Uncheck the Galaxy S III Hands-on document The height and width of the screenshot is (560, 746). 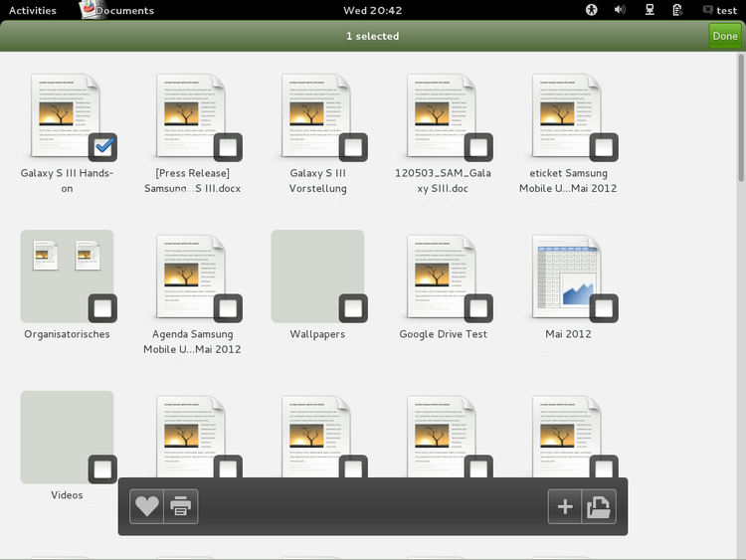coord(102,147)
